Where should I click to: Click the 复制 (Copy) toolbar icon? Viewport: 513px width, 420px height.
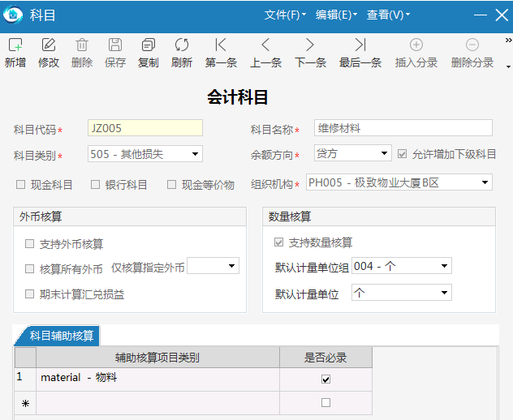point(149,45)
